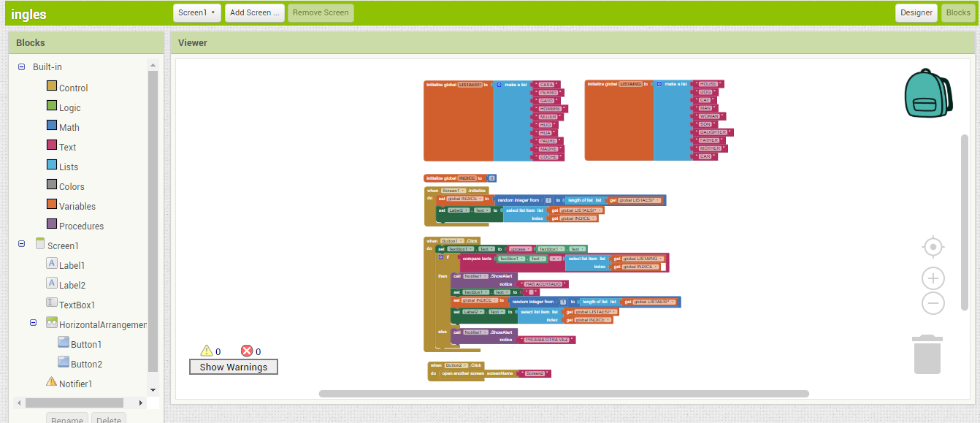This screenshot has width=980, height=423.
Task: Open the Logic blocks drawer
Action: [68, 107]
